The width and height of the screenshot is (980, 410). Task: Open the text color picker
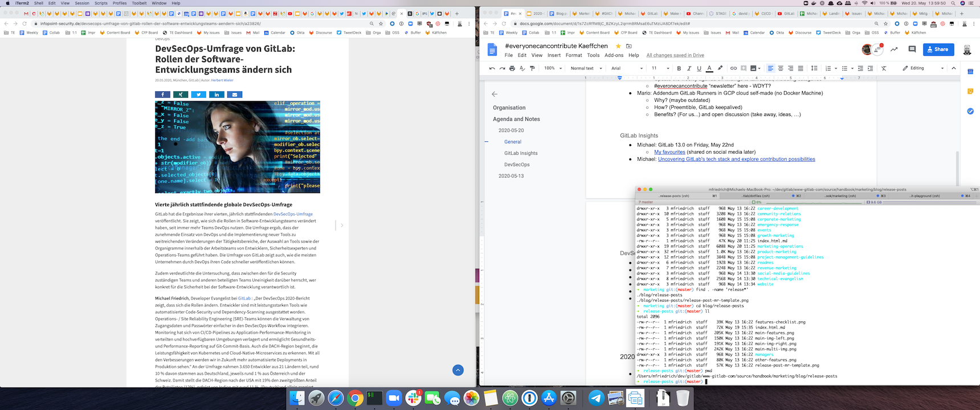tap(709, 68)
